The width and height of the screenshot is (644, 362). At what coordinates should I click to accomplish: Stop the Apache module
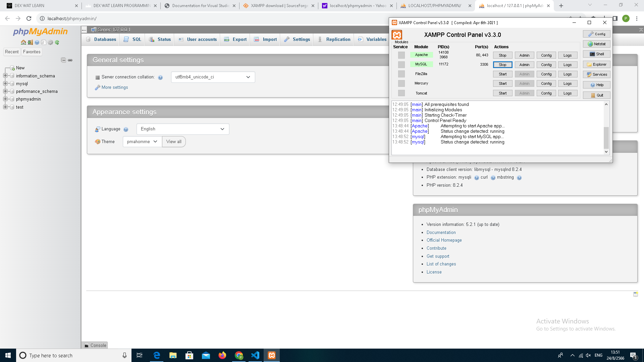pos(502,55)
